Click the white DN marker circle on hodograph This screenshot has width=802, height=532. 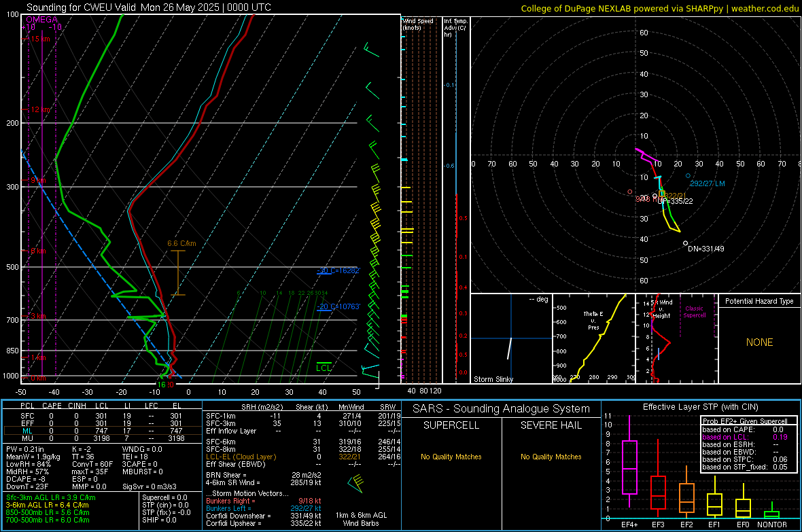click(685, 243)
